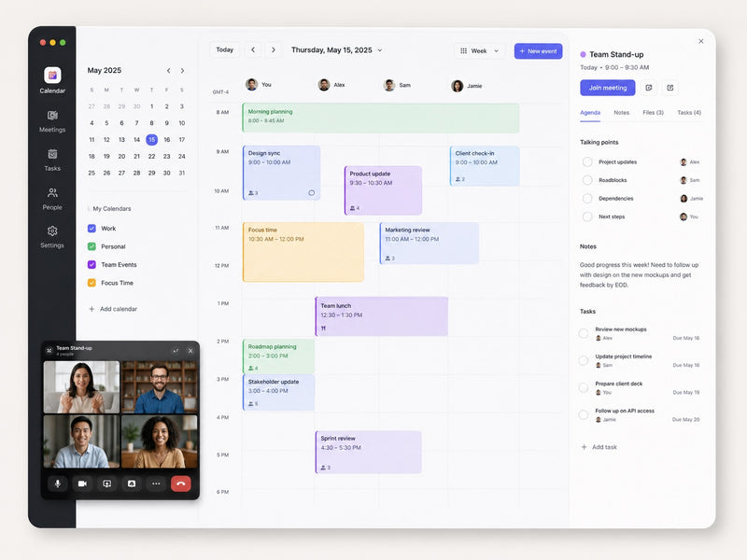This screenshot has width=747, height=560.
Task: Toggle the Focus Time calendar checkbox
Action: [x=92, y=283]
